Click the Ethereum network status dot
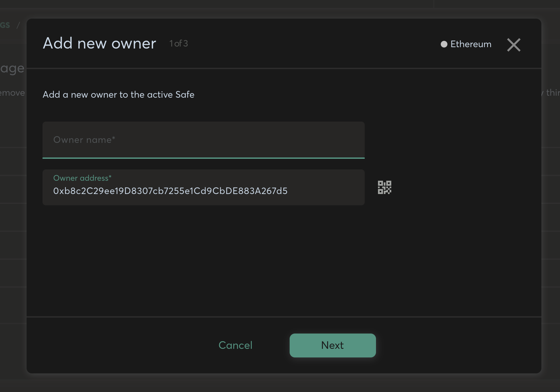The image size is (560, 392). pos(443,44)
